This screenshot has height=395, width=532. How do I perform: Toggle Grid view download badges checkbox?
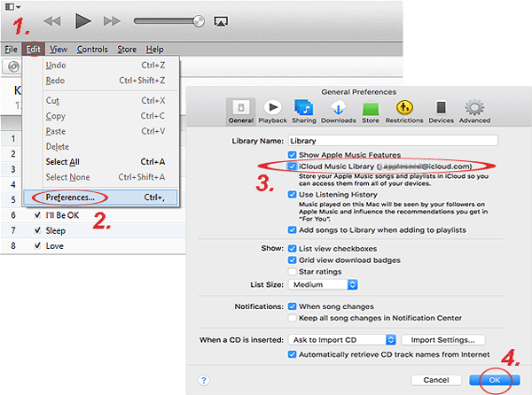pos(292,260)
